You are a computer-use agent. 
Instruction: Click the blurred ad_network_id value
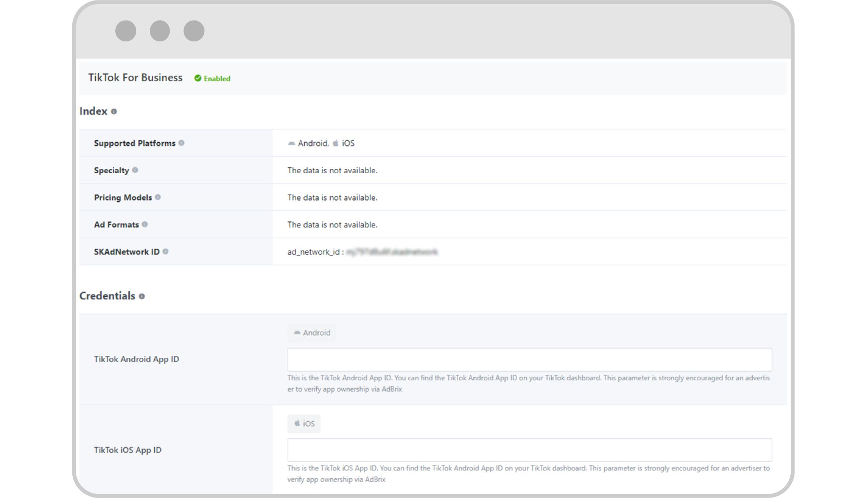click(x=392, y=252)
